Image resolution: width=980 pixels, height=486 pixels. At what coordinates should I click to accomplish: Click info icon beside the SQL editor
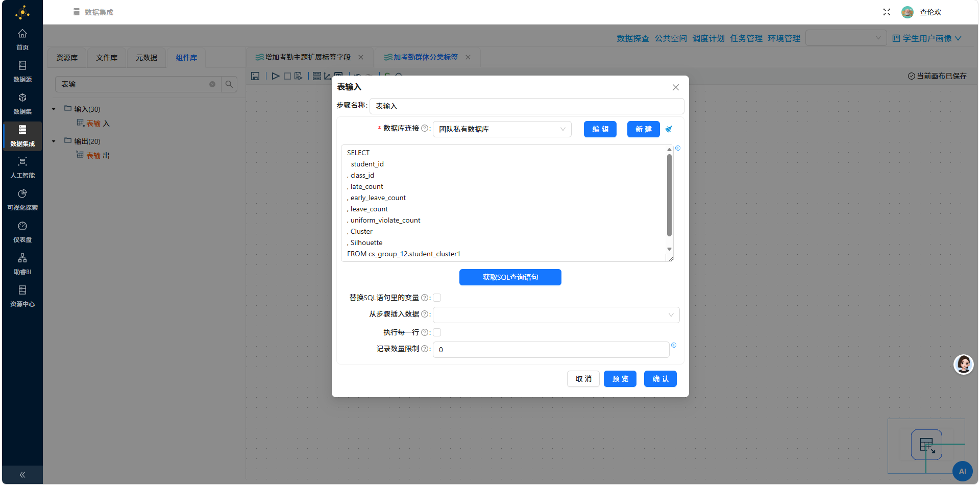pos(678,148)
